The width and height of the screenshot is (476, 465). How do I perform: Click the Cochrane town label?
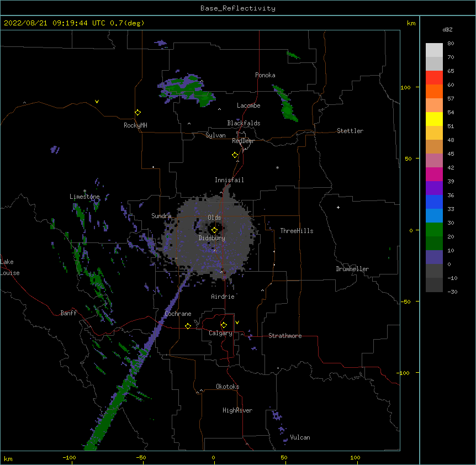pyautogui.click(x=178, y=314)
